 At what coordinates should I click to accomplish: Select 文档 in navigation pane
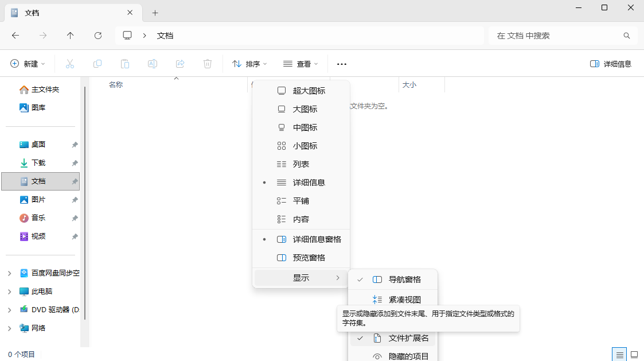point(40,181)
